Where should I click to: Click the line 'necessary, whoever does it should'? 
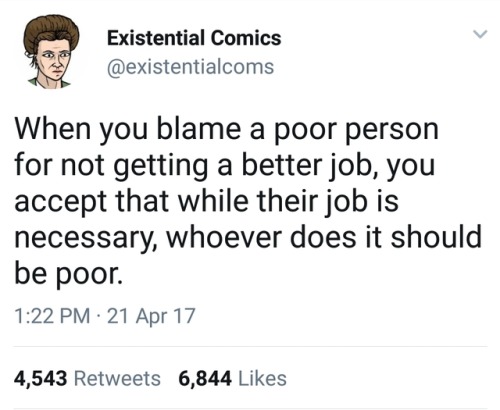[248, 237]
